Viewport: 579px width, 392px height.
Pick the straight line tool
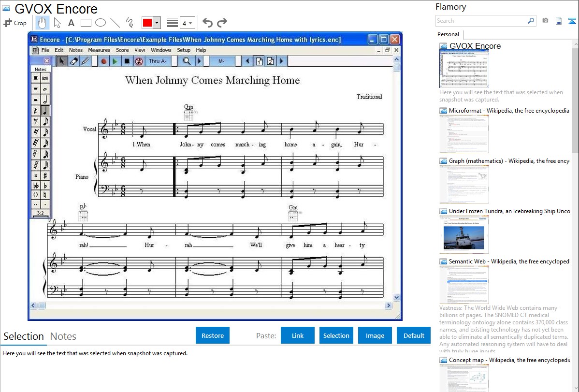pyautogui.click(x=115, y=23)
